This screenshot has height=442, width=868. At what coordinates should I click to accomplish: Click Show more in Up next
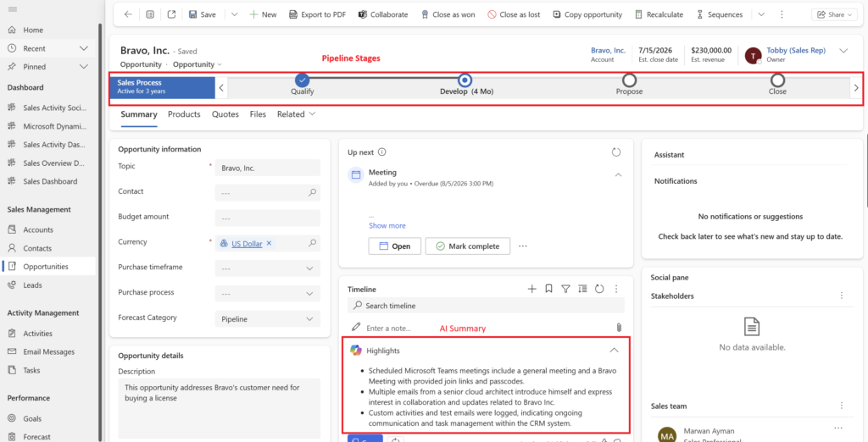[387, 226]
